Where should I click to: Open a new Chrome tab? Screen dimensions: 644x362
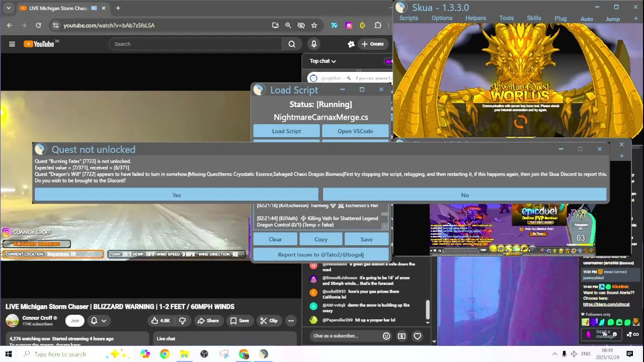[x=118, y=8]
